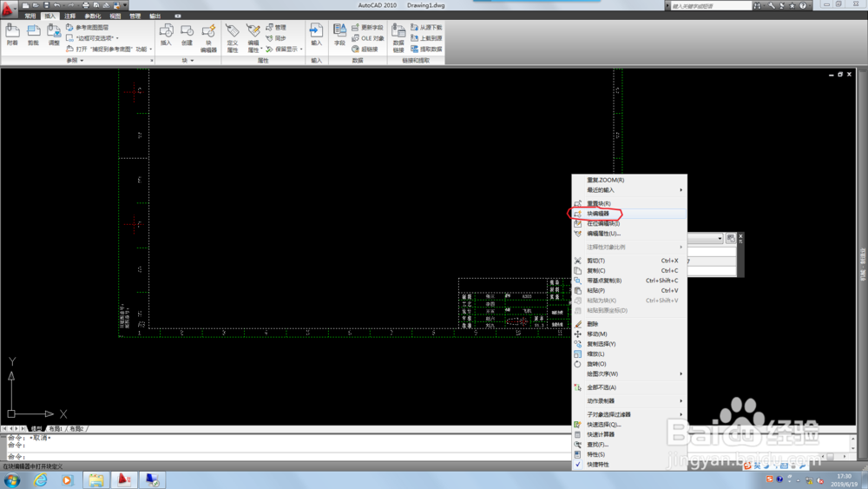Expand the 最近的输入 submenu
The height and width of the screenshot is (489, 868).
click(629, 190)
